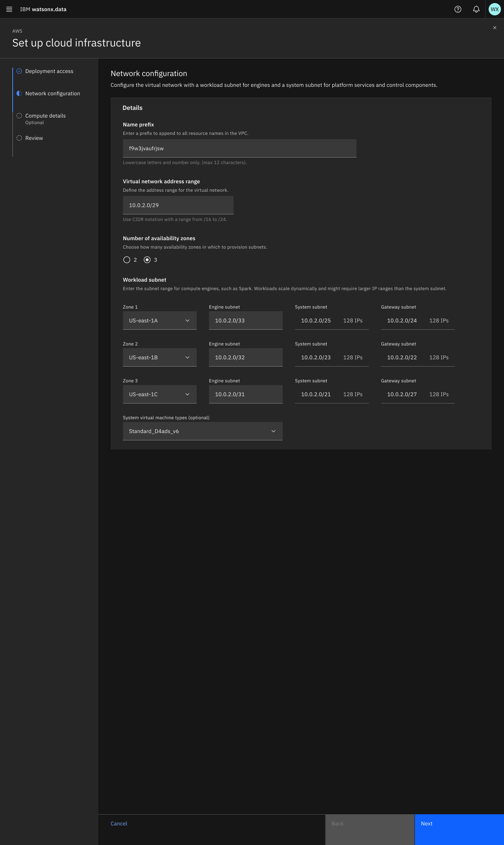Click the Number of availability zones label
Image resolution: width=504 pixels, height=845 pixels.
pos(159,238)
